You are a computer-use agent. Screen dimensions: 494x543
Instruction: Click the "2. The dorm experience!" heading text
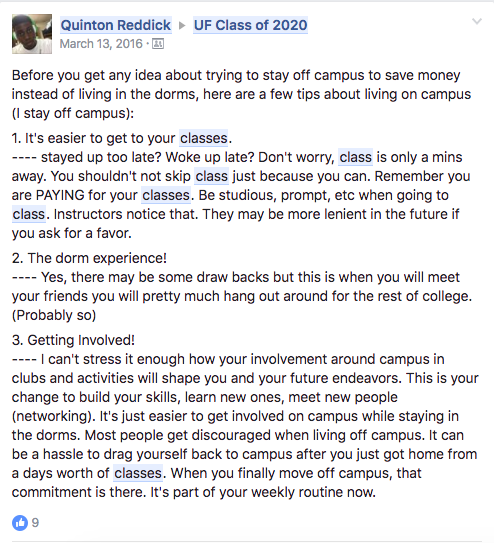click(89, 258)
